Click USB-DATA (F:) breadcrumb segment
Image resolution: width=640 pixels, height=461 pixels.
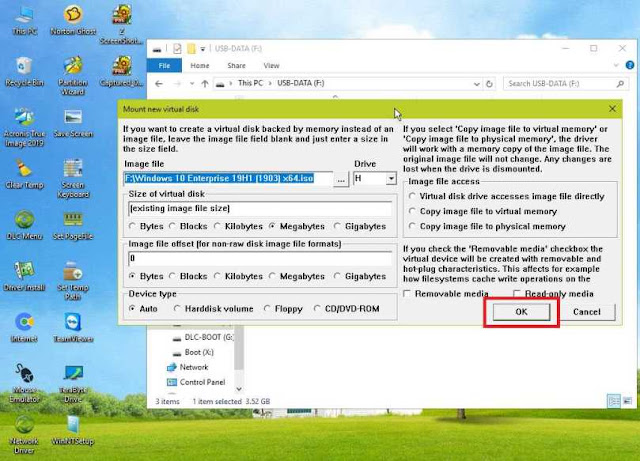[x=301, y=83]
